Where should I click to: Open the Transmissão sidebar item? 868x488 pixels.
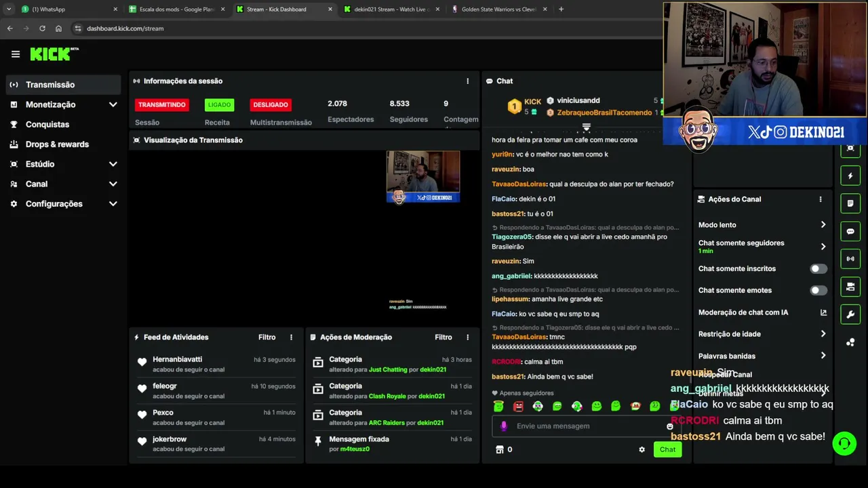point(64,85)
